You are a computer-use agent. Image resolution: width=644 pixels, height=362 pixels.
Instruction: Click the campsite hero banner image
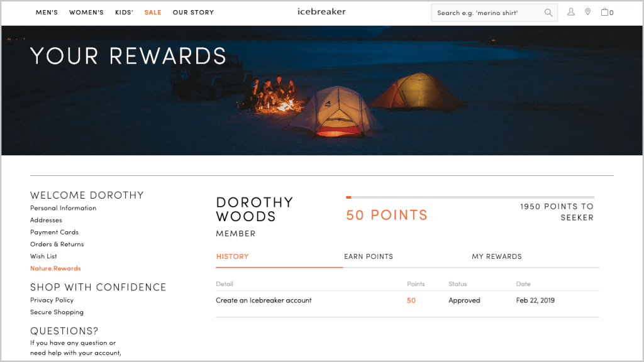tap(321, 90)
